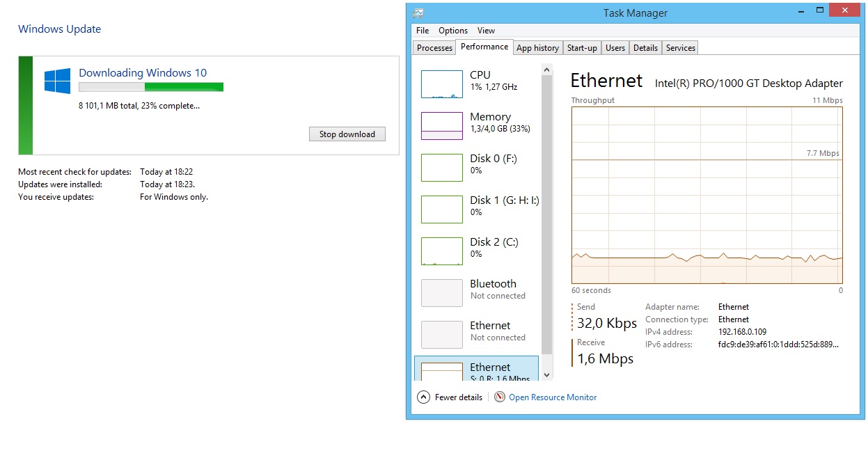Viewport: 868px width, 451px height.
Task: Select the disconnected Ethernet adapter item
Action: click(x=477, y=334)
